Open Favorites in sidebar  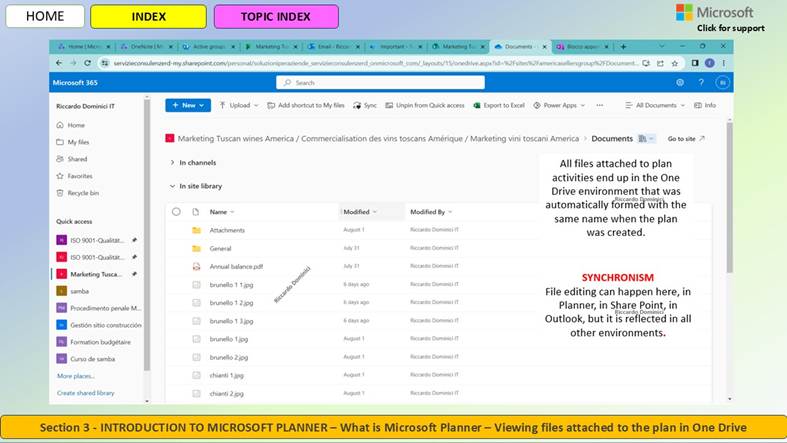pos(74,176)
